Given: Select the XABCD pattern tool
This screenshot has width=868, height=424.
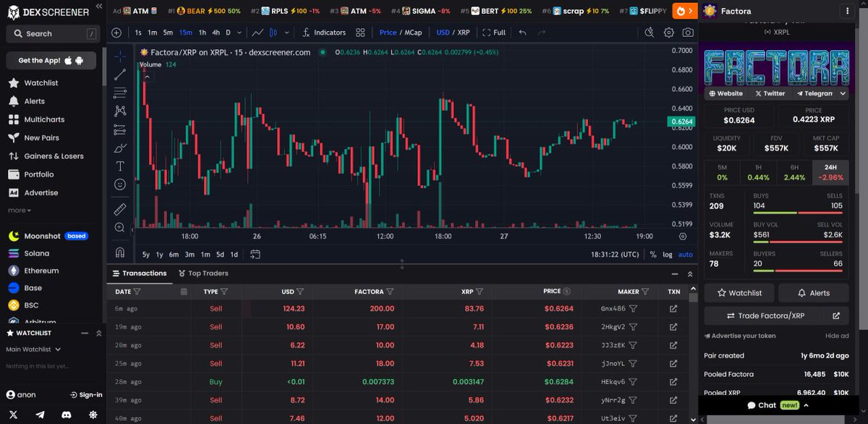Looking at the screenshot, I should (x=120, y=111).
